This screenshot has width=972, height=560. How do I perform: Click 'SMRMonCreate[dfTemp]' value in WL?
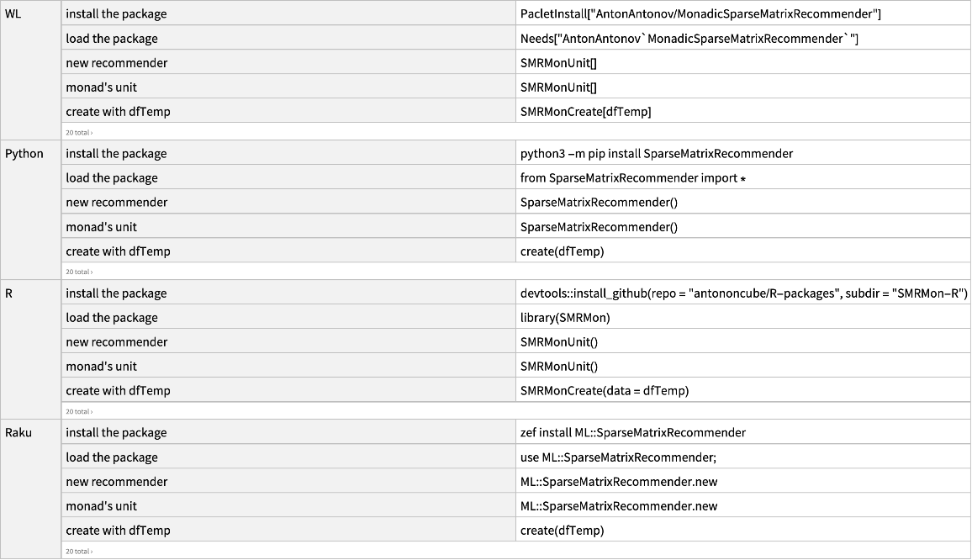tap(585, 112)
